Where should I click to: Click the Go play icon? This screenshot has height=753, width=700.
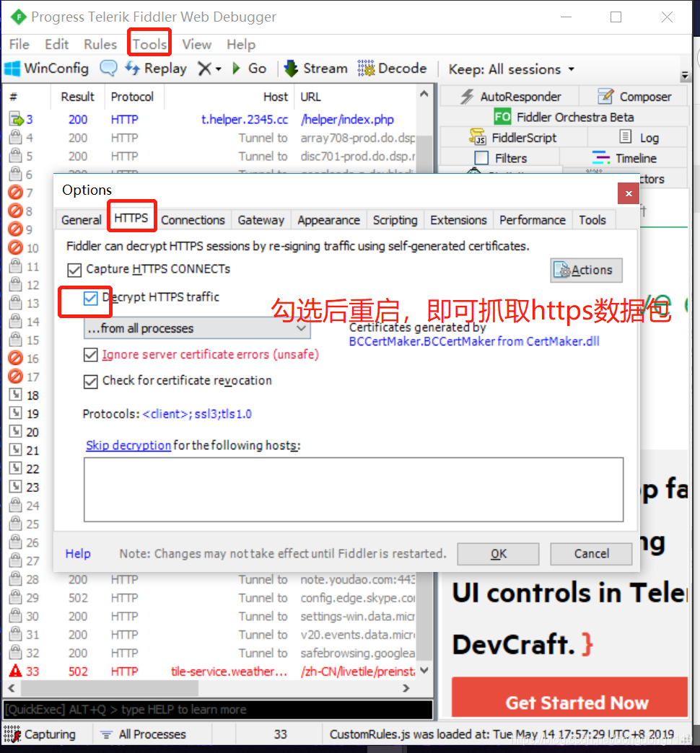236,69
